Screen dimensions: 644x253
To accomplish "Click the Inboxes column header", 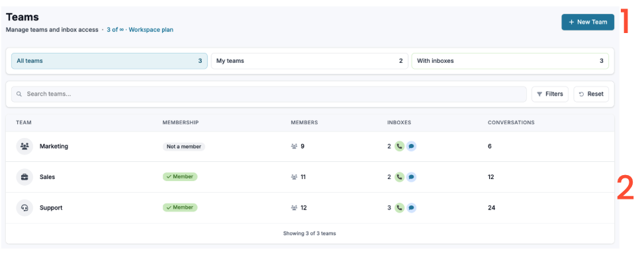I will (399, 123).
